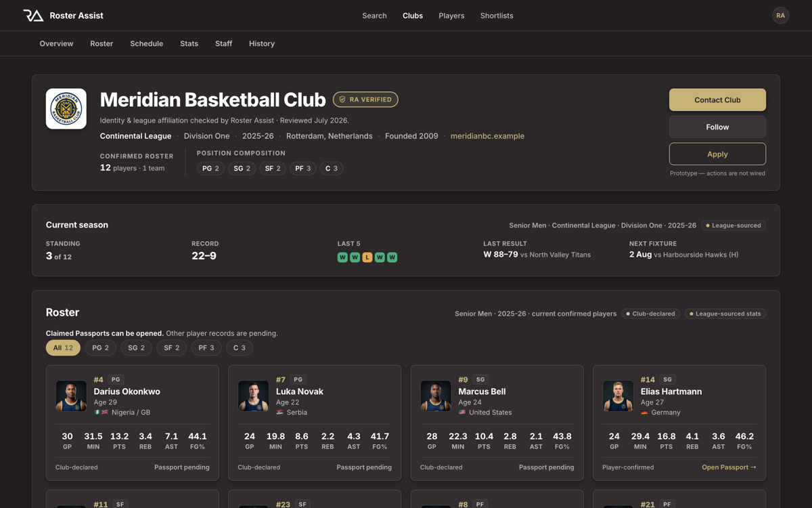Filter roster by C 3 chip
The height and width of the screenshot is (508, 812).
[x=240, y=347]
